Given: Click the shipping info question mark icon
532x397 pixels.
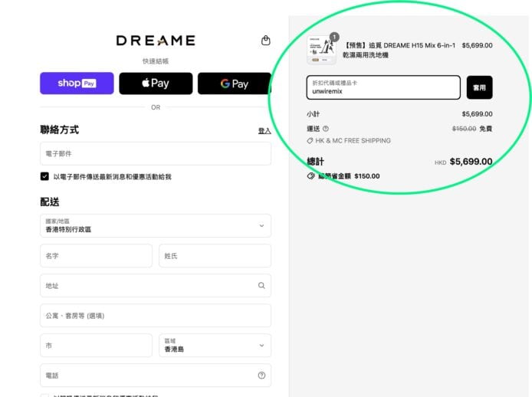Looking at the screenshot, I should [x=326, y=129].
